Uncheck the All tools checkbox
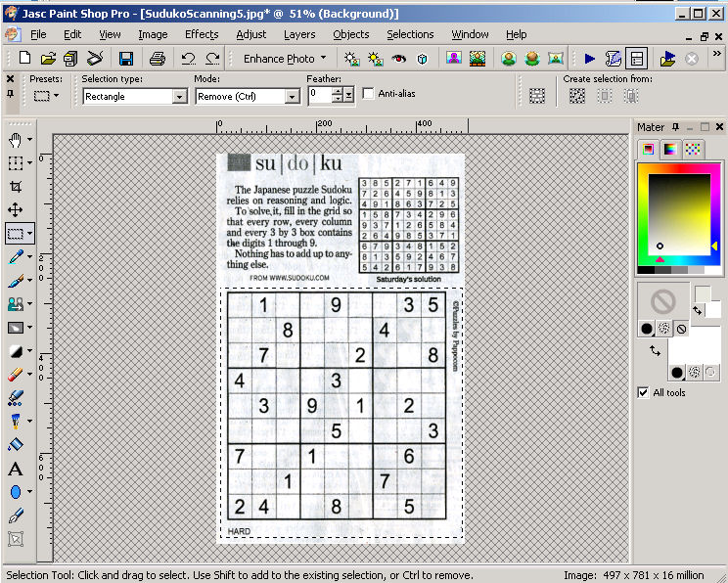 (x=643, y=392)
